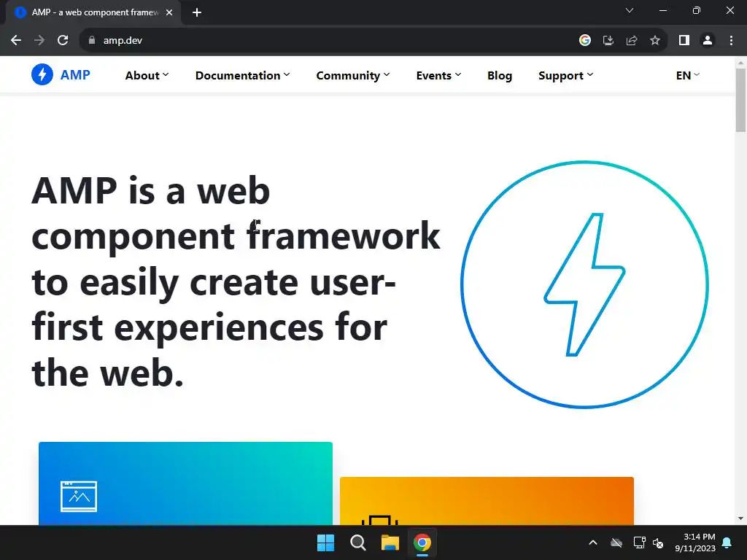This screenshot has width=747, height=560.
Task: Share this page via the share icon
Action: point(632,41)
